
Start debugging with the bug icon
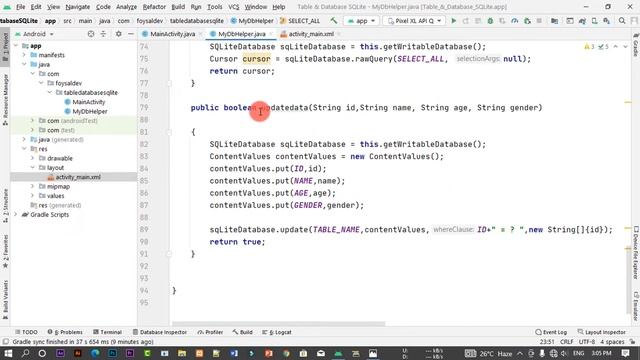coord(490,21)
